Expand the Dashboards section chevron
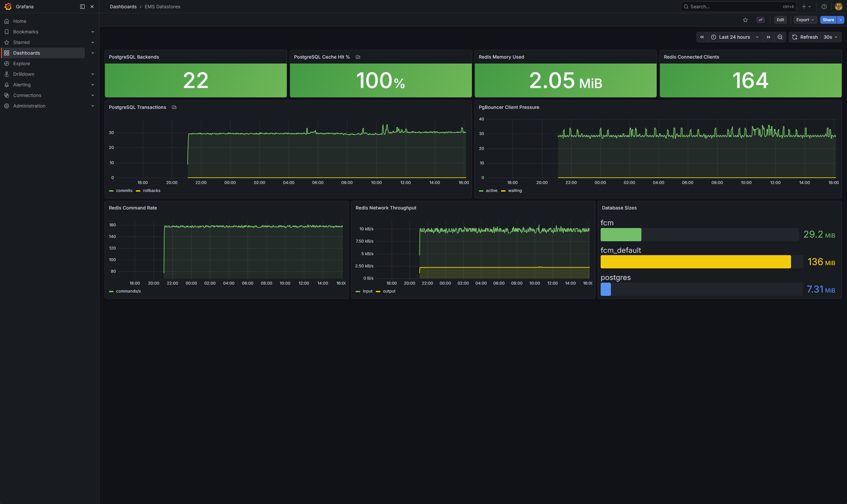Image resolution: width=847 pixels, height=504 pixels. tap(93, 53)
